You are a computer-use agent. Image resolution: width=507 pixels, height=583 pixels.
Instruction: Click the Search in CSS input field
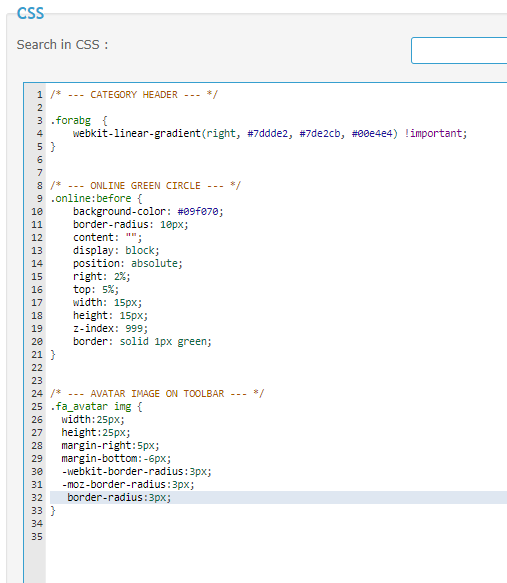pos(459,50)
